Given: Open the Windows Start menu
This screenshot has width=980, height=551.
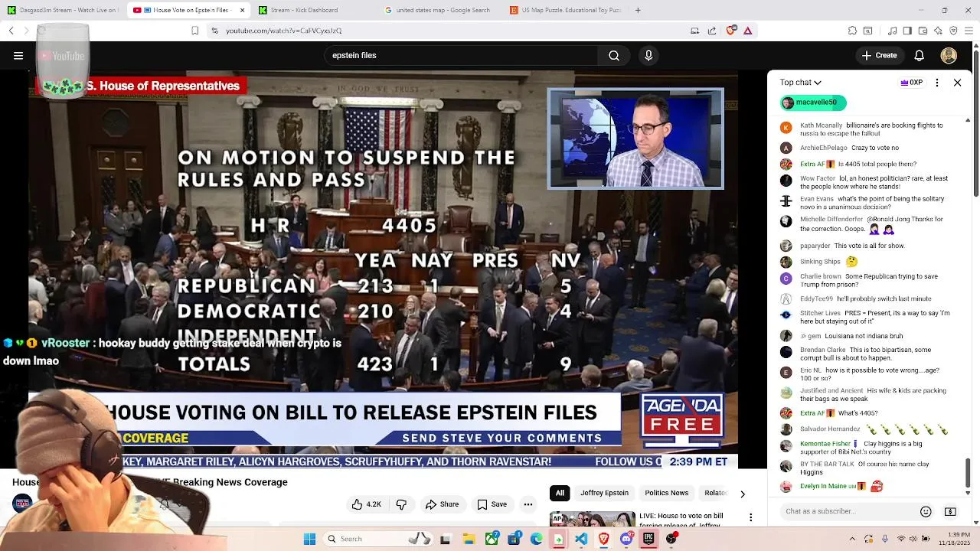Looking at the screenshot, I should click(309, 539).
